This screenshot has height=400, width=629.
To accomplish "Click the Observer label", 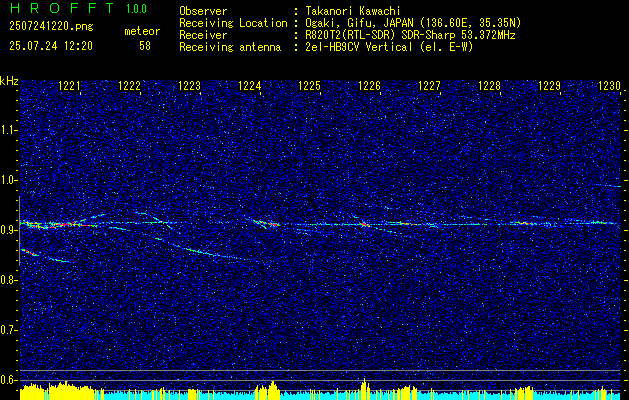I will 203,11.
